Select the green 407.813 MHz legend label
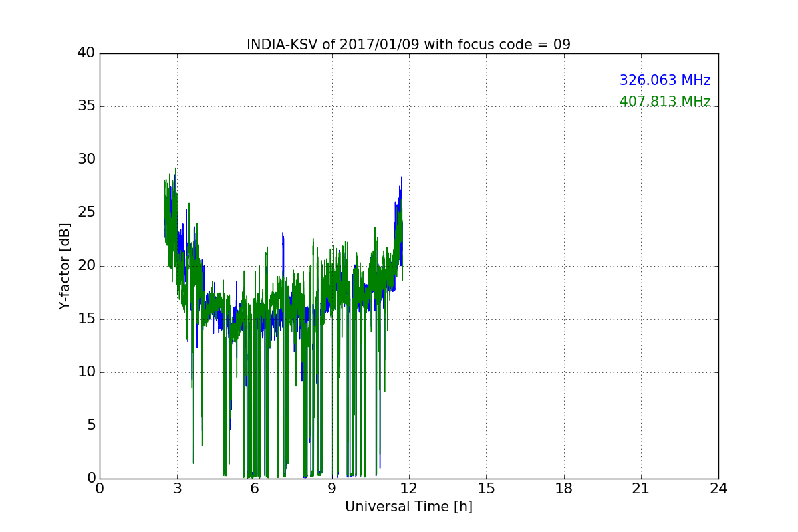 (x=665, y=102)
